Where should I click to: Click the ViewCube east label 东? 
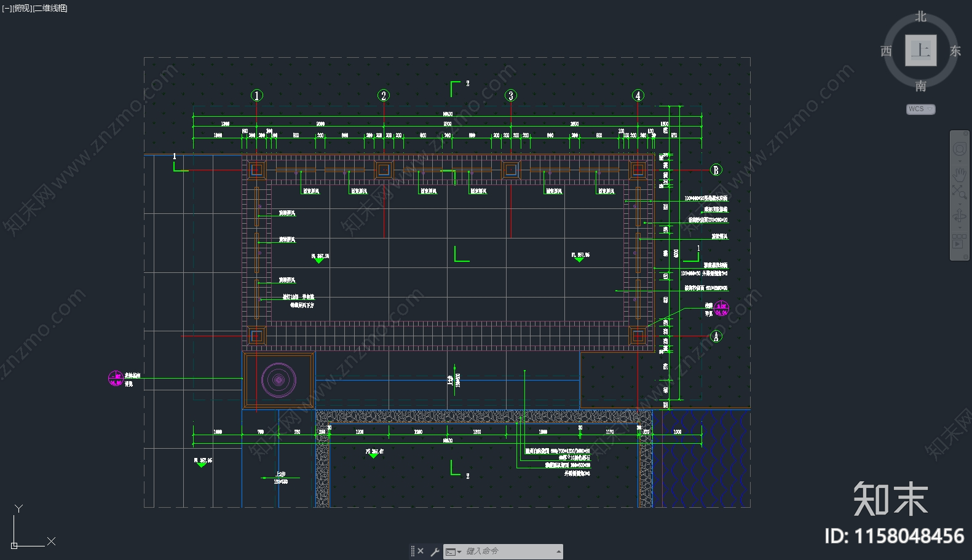click(955, 51)
